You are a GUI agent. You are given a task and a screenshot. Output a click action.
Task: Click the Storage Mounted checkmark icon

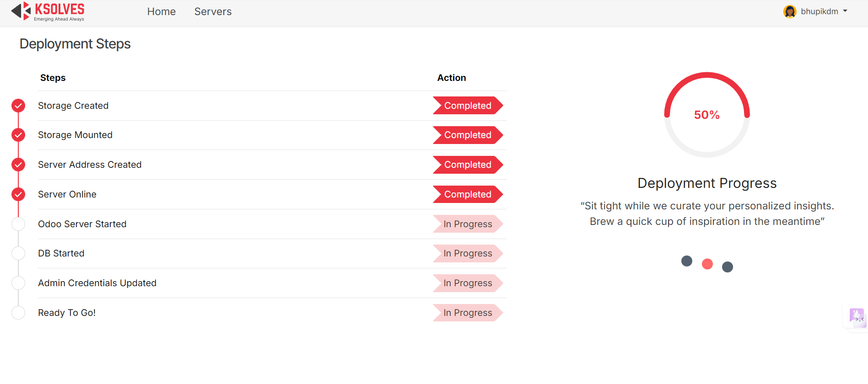pyautogui.click(x=18, y=135)
